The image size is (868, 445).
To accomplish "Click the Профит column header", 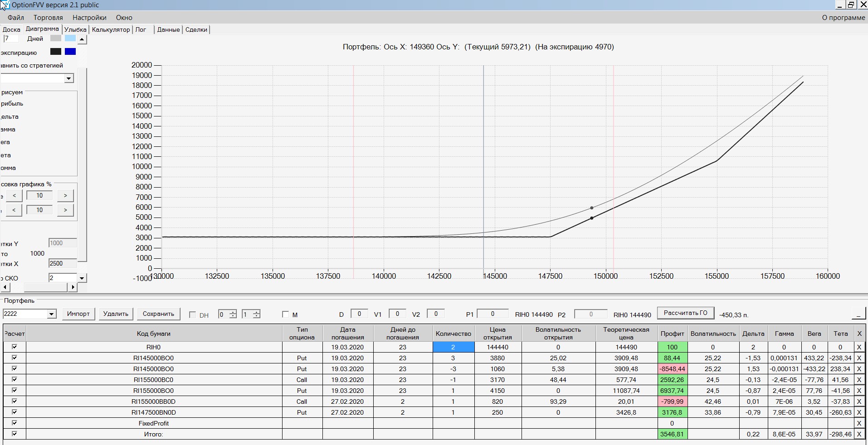I will click(672, 334).
